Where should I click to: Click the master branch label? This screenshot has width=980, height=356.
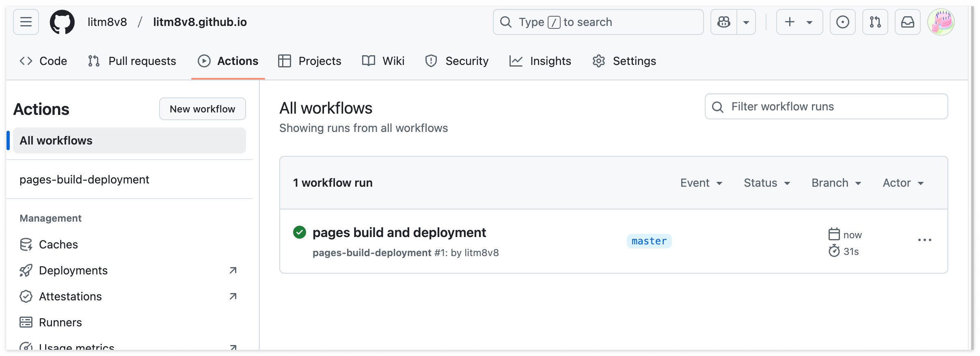pos(649,241)
